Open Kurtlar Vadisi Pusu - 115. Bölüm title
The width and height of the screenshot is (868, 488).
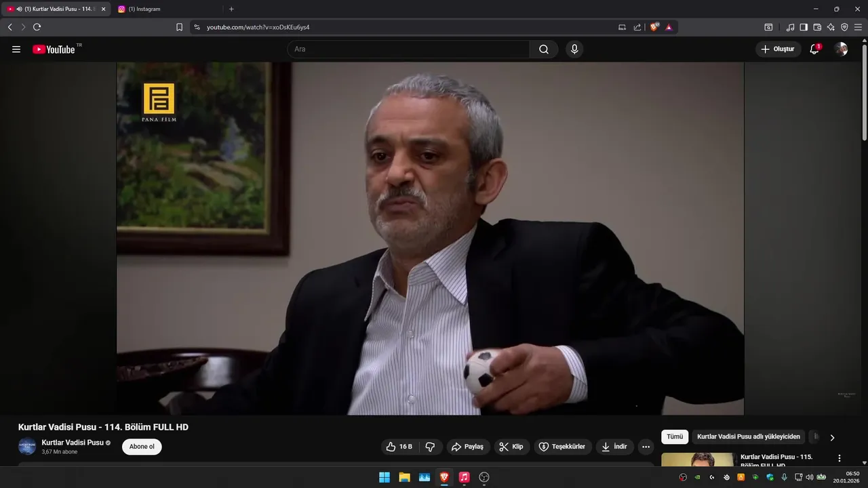pos(776,461)
